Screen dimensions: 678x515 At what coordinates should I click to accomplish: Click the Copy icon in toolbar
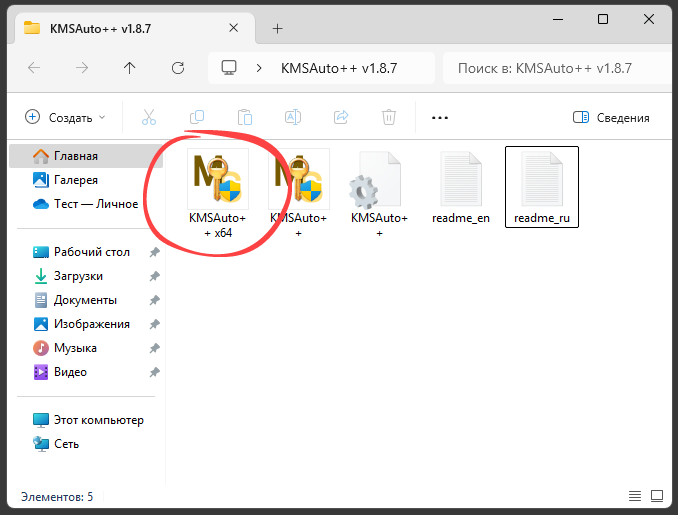coord(197,117)
